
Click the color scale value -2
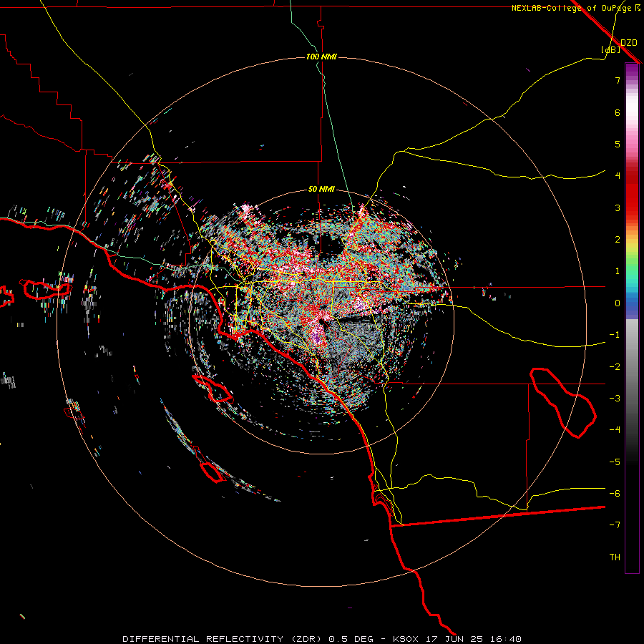[615, 367]
